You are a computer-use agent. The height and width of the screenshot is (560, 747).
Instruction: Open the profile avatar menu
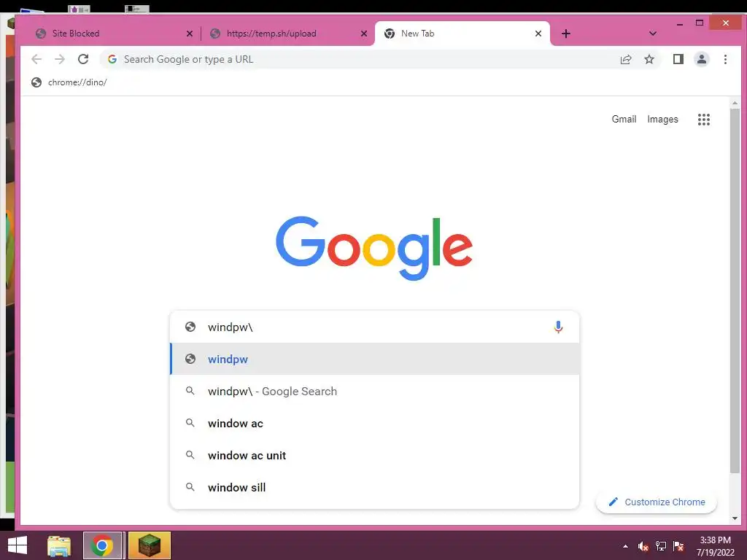point(702,59)
